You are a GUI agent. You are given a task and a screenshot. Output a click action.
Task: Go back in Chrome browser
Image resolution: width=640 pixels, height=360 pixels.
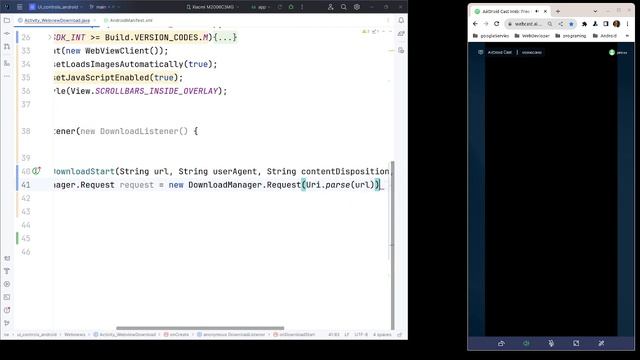pos(475,24)
